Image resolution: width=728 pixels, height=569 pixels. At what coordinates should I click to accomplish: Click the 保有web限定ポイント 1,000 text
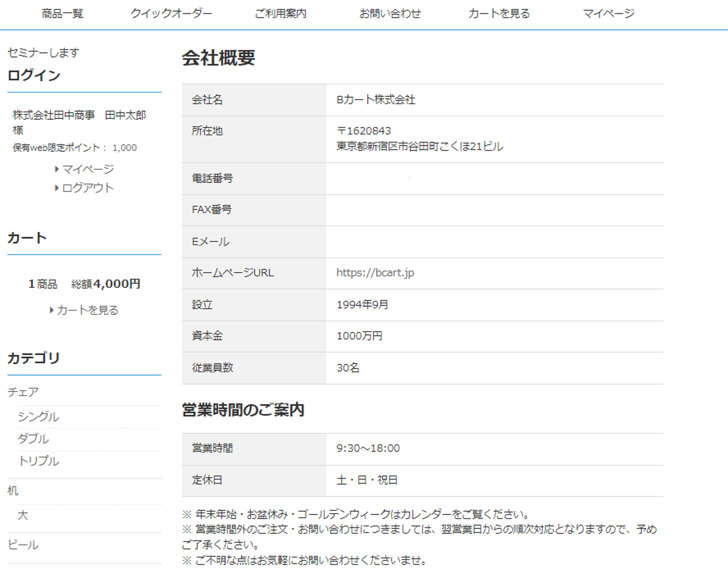click(75, 148)
